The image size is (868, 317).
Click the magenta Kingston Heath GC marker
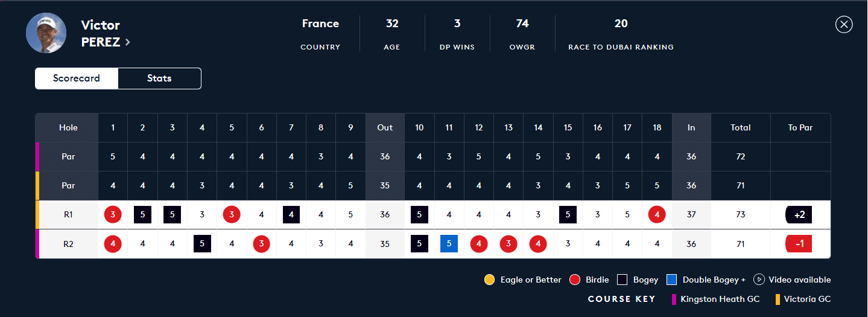(674, 299)
